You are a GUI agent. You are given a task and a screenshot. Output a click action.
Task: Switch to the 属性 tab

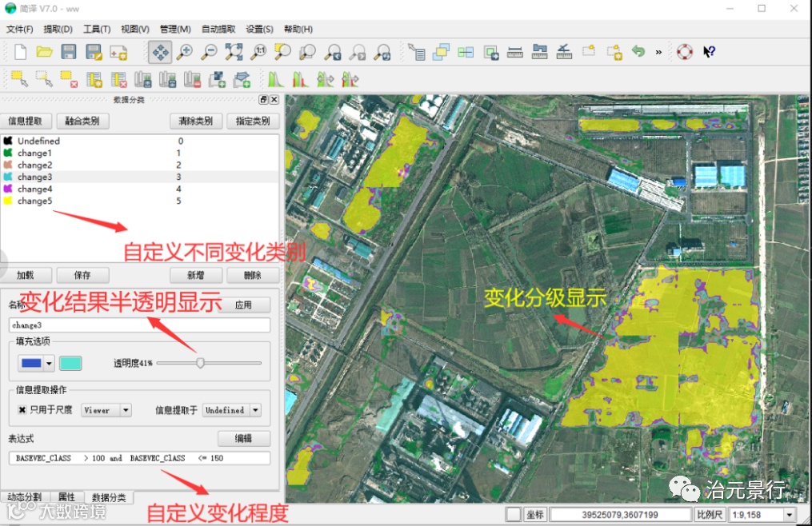point(66,497)
